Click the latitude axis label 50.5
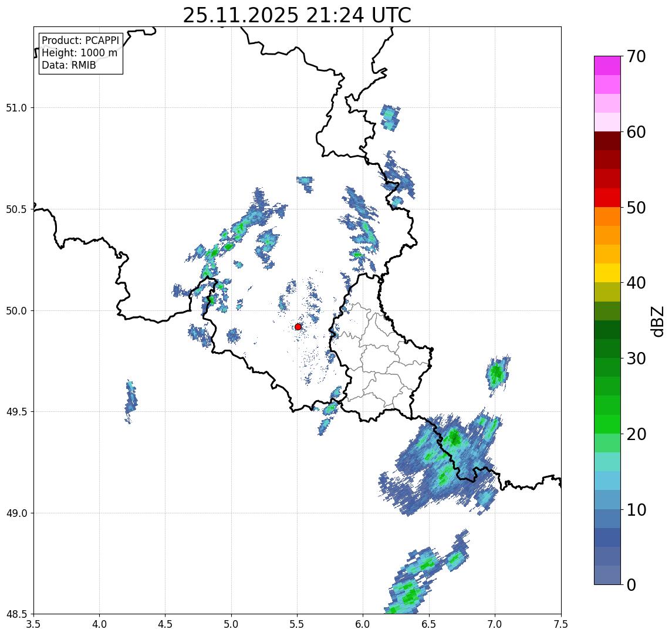 pyautogui.click(x=16, y=209)
